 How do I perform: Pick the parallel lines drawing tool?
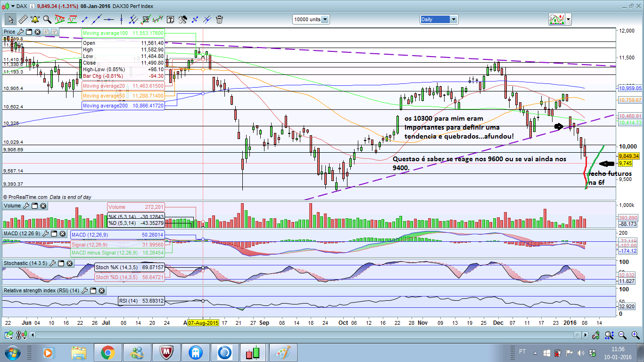click(x=133, y=19)
